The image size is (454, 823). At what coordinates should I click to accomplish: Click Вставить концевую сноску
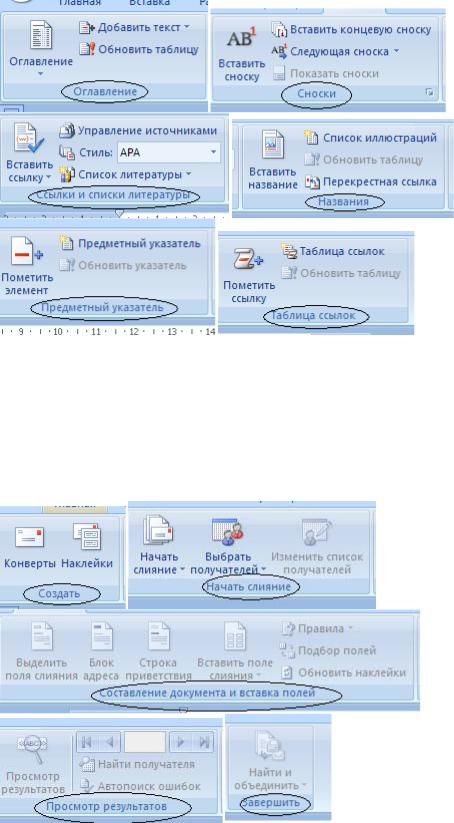(x=352, y=29)
